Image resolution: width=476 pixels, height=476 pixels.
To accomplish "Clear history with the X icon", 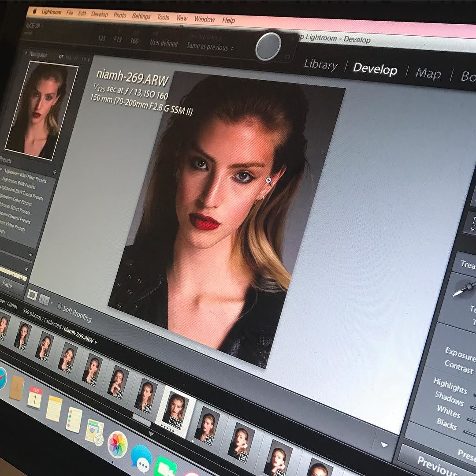I will point(26,269).
